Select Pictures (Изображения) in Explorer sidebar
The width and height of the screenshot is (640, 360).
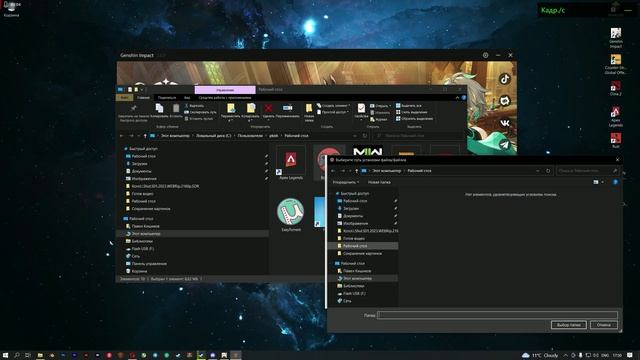[x=144, y=179]
